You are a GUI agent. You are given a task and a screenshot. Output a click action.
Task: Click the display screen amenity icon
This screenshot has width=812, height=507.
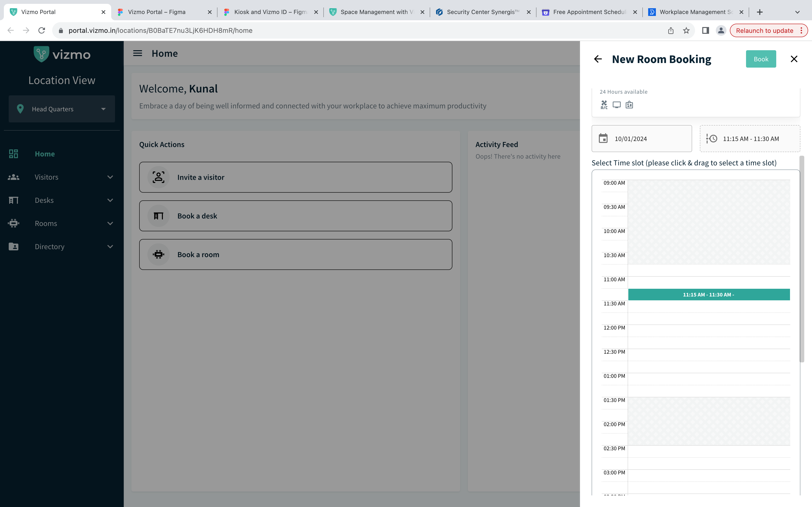[616, 105]
